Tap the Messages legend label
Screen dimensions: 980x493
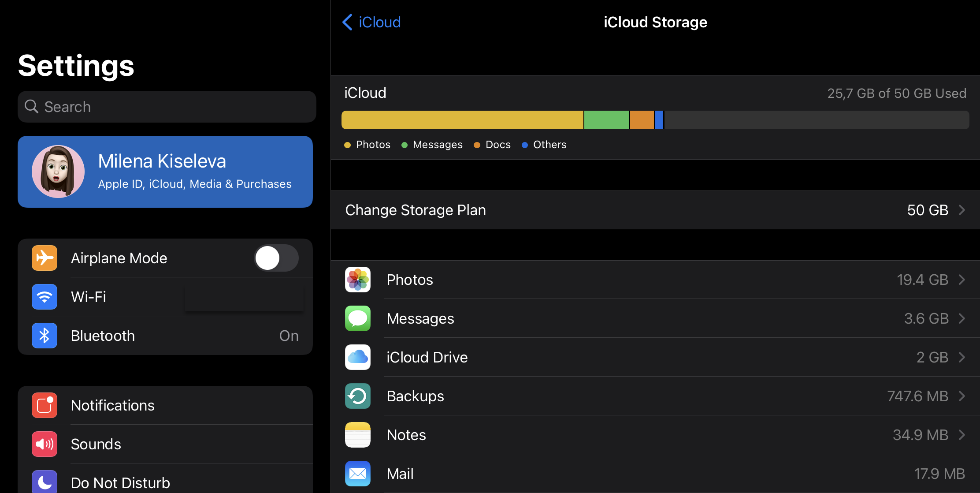pyautogui.click(x=438, y=145)
